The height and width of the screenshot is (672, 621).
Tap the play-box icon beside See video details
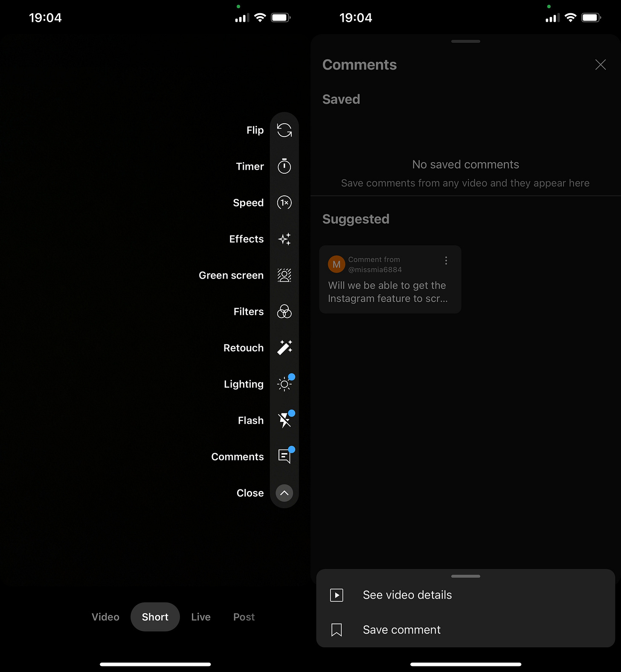click(x=337, y=595)
